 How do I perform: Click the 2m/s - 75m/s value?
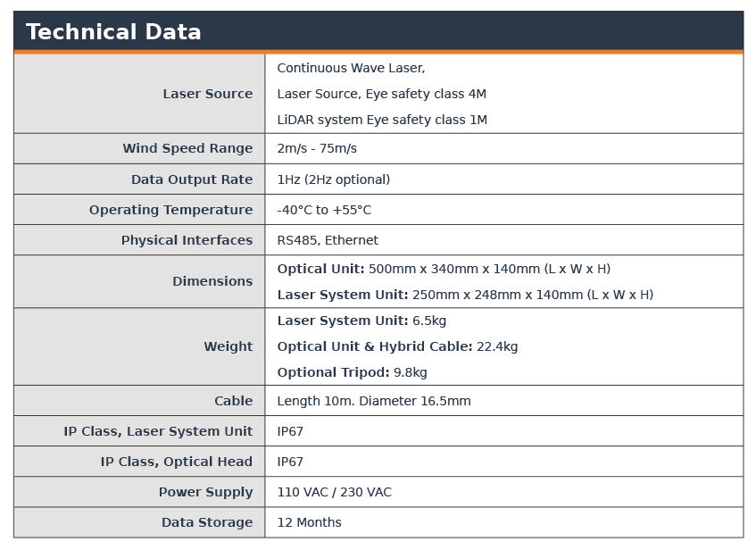click(316, 148)
